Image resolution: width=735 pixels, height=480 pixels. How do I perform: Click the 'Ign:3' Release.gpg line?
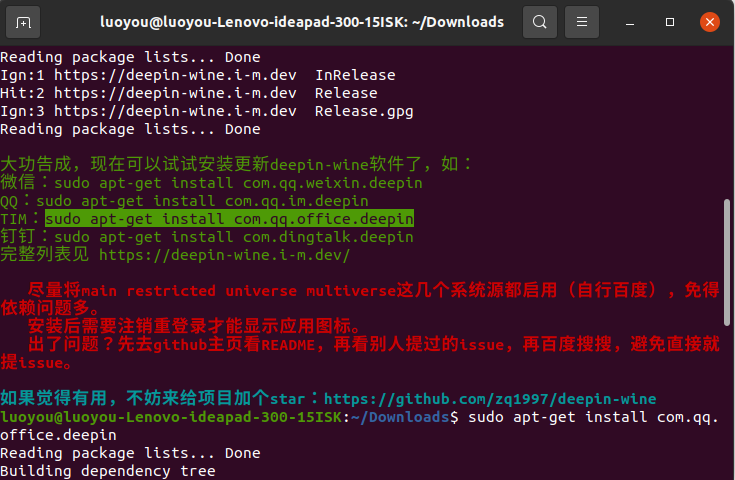pos(207,111)
